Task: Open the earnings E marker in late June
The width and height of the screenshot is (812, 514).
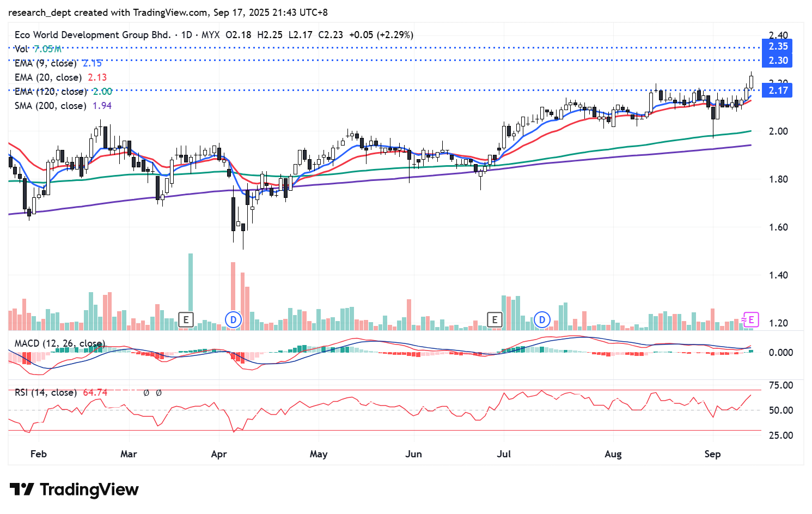Action: (494, 319)
